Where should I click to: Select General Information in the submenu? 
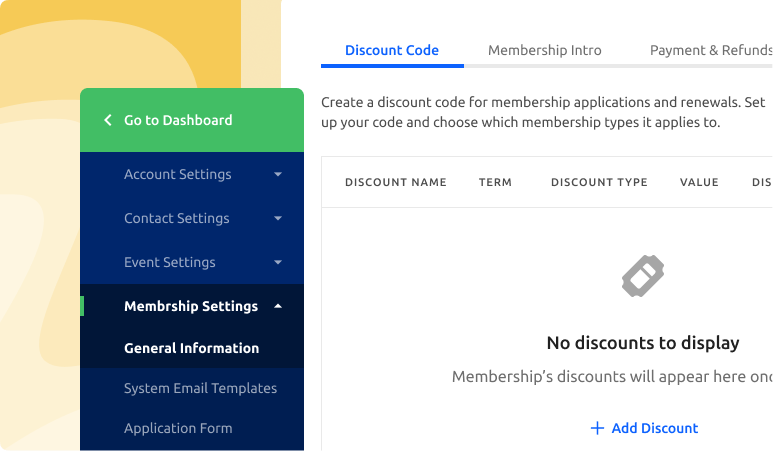tap(191, 348)
